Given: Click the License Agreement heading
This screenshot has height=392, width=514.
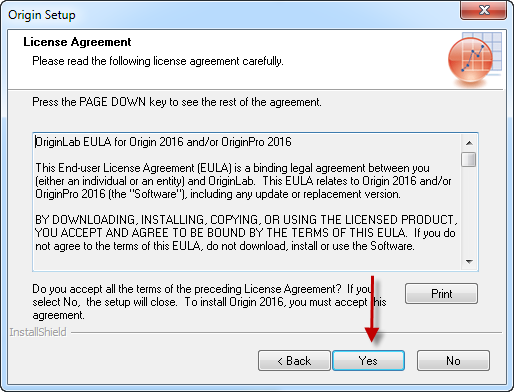Looking at the screenshot, I should [77, 42].
